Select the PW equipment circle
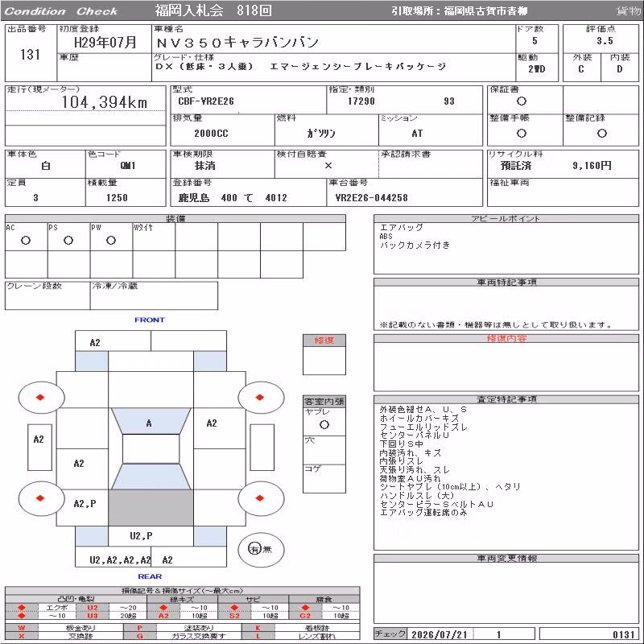The height and width of the screenshot is (644, 644). (111, 240)
